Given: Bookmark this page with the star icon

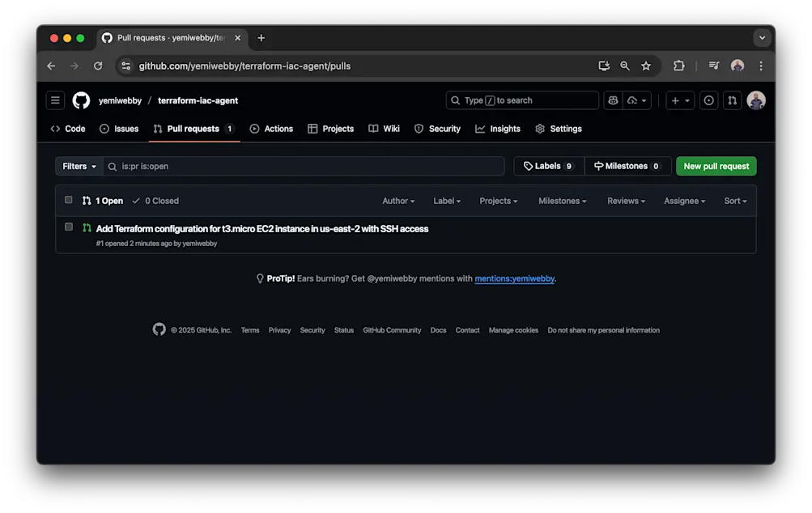Looking at the screenshot, I should 646,66.
